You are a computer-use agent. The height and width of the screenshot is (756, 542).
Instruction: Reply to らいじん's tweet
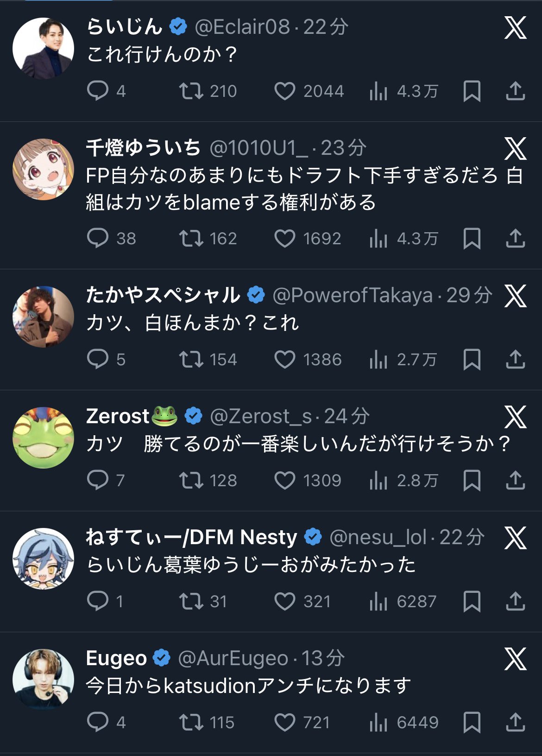(x=97, y=91)
